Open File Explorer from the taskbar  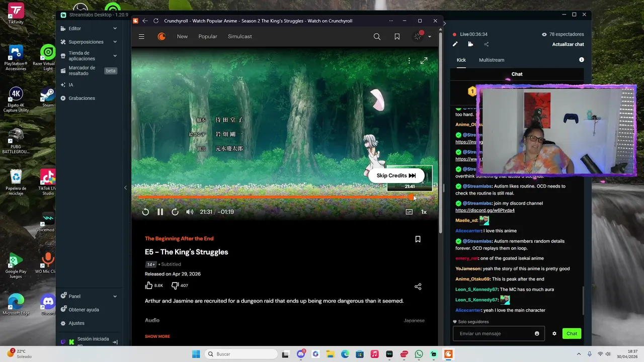click(330, 354)
